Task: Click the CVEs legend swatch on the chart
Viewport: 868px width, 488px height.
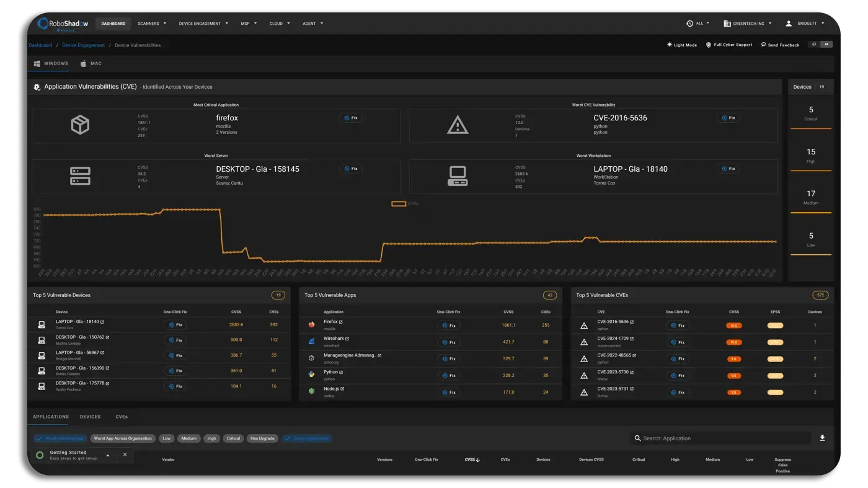Action: point(399,204)
